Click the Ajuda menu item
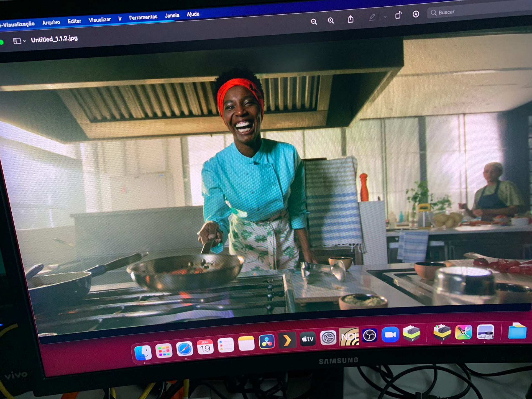 [193, 14]
